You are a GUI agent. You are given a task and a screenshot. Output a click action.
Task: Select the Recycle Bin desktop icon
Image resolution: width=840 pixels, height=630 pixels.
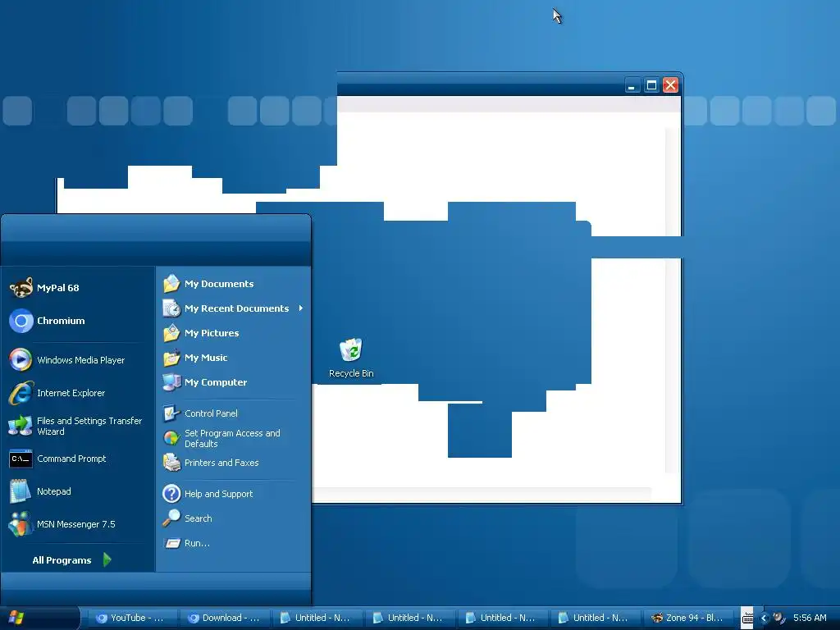click(351, 358)
